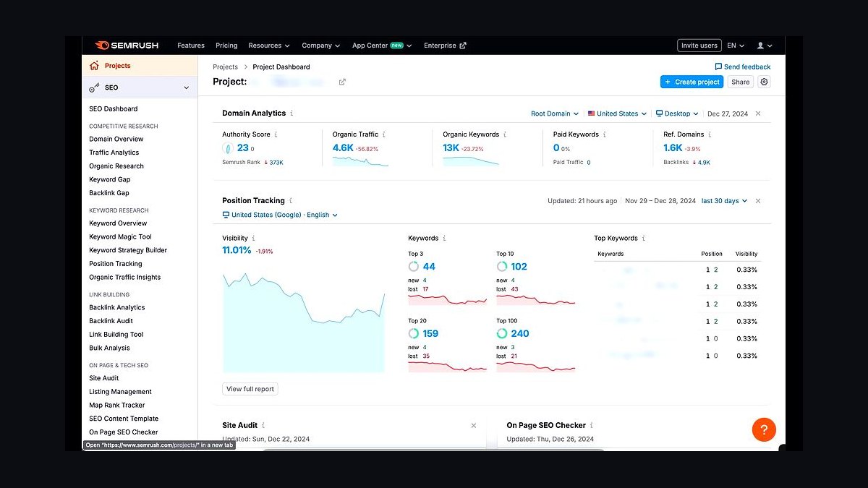The height and width of the screenshot is (488, 868).
Task: Click the SEO toolkit key icon
Action: click(94, 87)
